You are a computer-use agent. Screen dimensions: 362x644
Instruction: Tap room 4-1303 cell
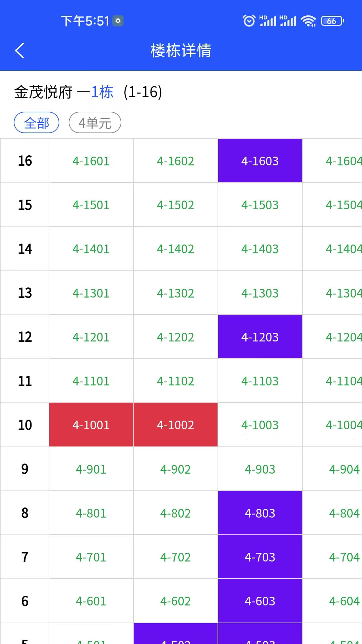pos(260,293)
